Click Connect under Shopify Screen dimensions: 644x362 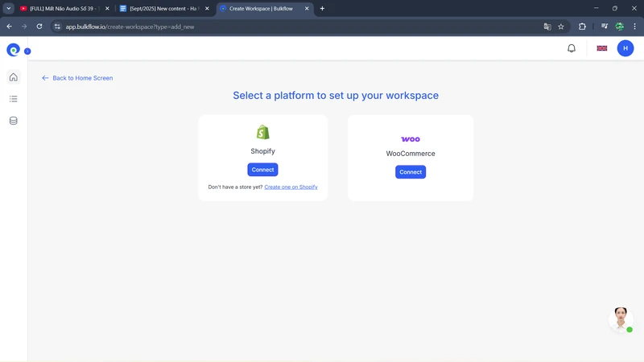click(262, 170)
